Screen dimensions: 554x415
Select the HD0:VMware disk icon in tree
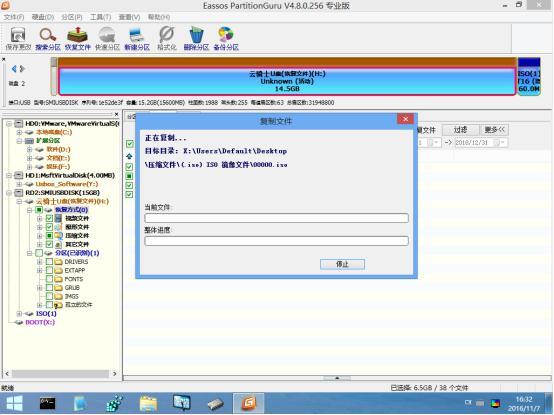point(19,124)
